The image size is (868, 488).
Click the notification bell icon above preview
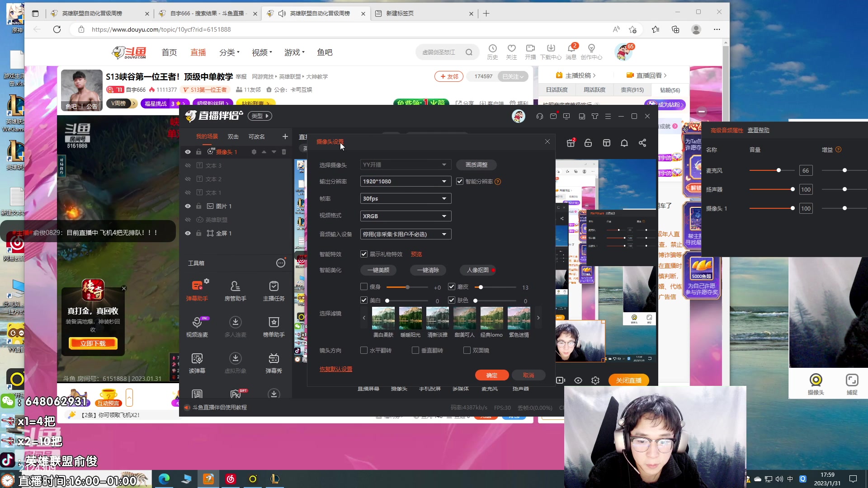point(624,143)
